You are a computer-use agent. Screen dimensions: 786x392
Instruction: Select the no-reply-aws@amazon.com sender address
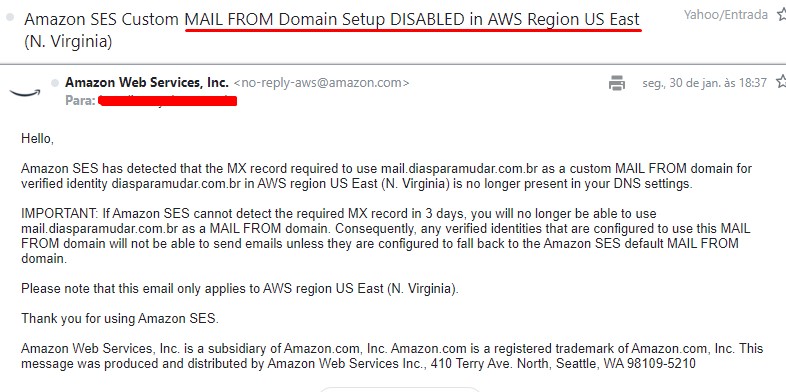321,83
